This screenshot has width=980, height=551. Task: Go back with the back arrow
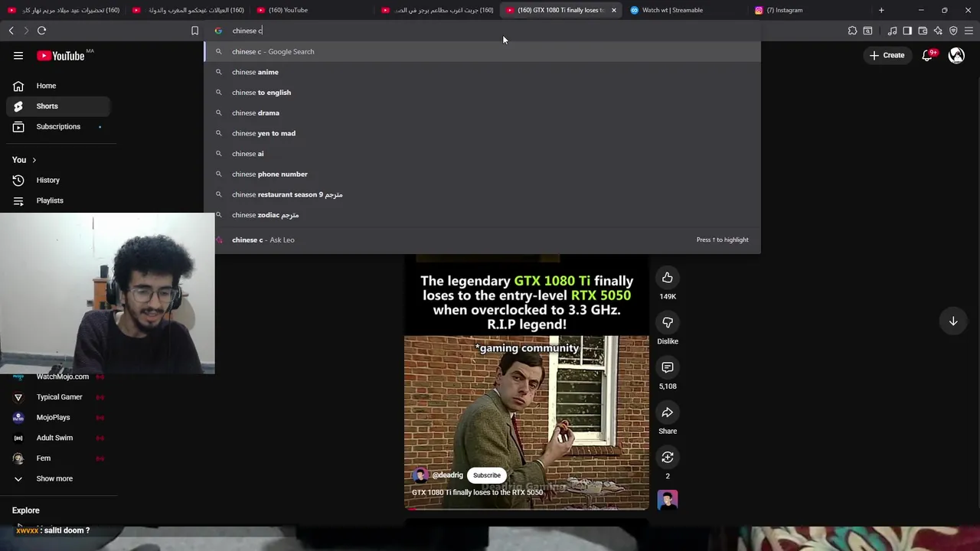(x=11, y=31)
